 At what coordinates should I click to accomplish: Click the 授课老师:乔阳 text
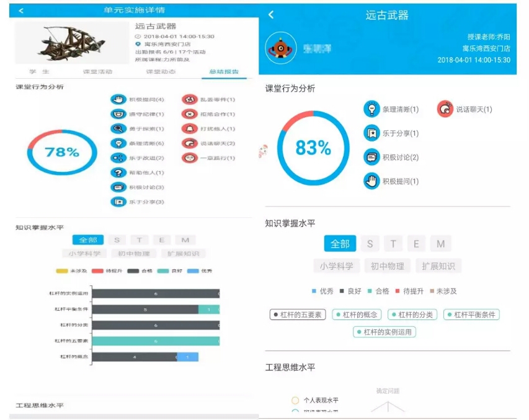click(x=489, y=37)
